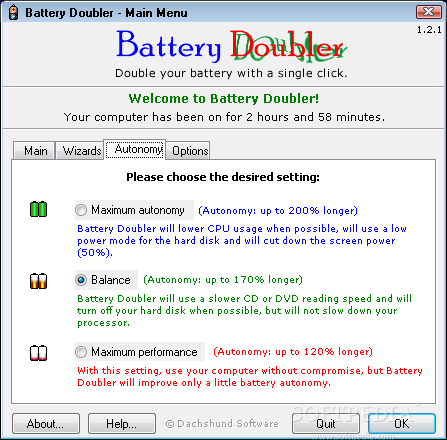Image resolution: width=447 pixels, height=440 pixels.
Task: Select the Autonomy tab
Action: click(135, 149)
